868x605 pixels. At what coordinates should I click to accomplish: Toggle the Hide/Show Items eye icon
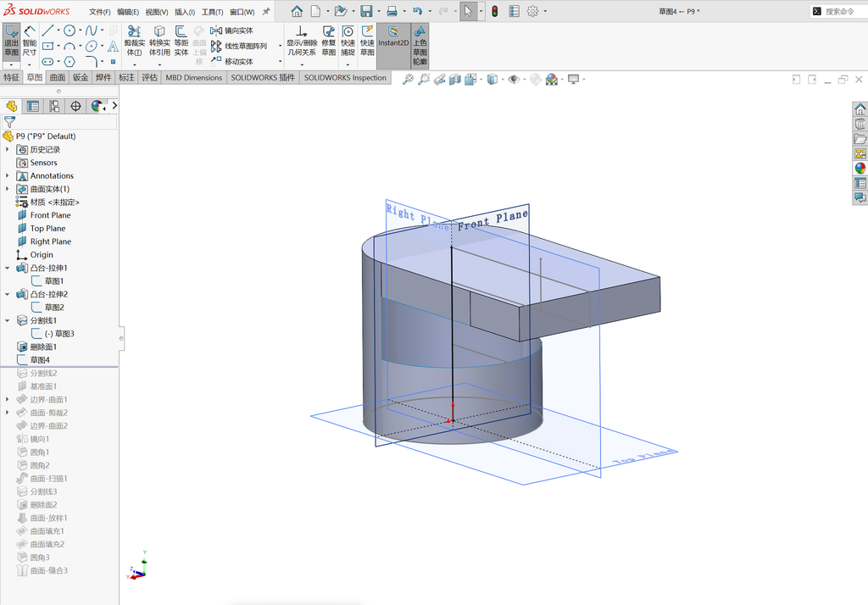514,80
